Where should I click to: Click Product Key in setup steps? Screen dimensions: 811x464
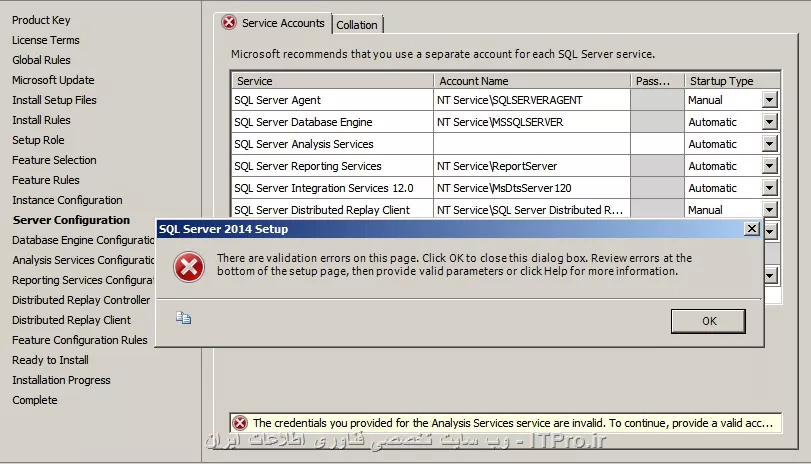pyautogui.click(x=41, y=20)
